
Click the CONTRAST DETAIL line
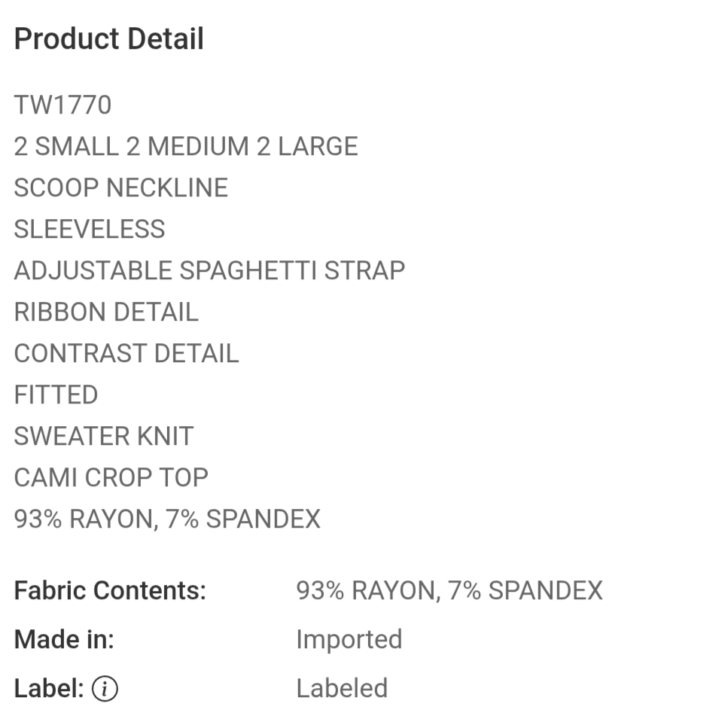click(x=126, y=353)
